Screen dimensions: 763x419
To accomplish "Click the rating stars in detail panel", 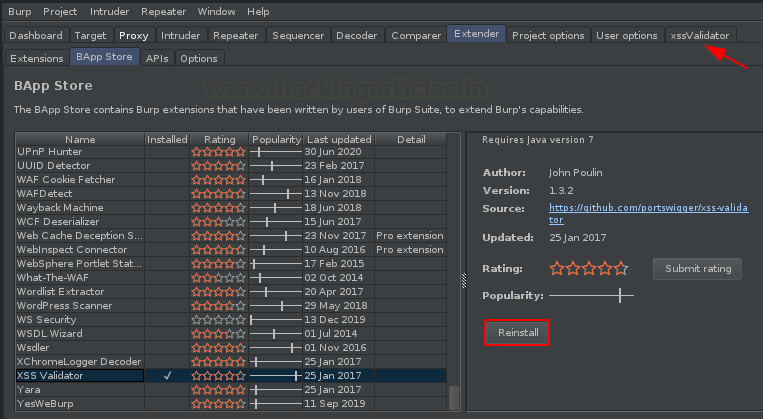I will (x=589, y=268).
